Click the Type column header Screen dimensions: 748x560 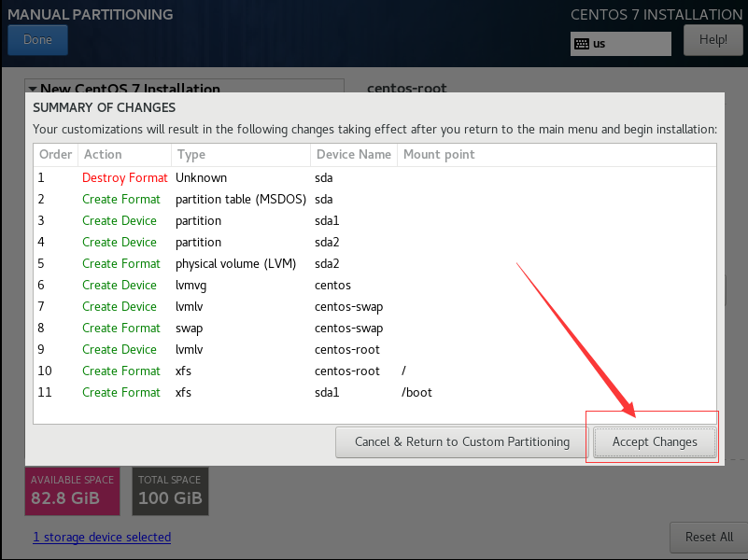pos(240,154)
